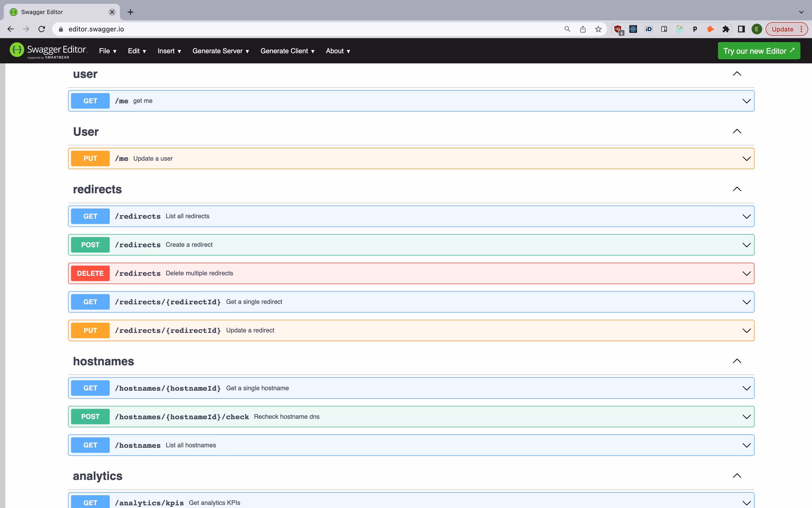This screenshot has width=812, height=508.
Task: Open Chrome three-dot menu beside Update
Action: (802, 29)
